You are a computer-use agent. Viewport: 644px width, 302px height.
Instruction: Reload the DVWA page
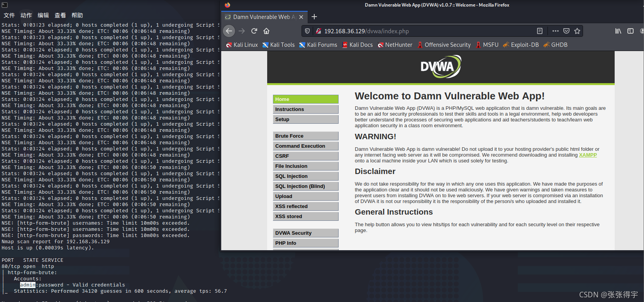click(x=254, y=31)
